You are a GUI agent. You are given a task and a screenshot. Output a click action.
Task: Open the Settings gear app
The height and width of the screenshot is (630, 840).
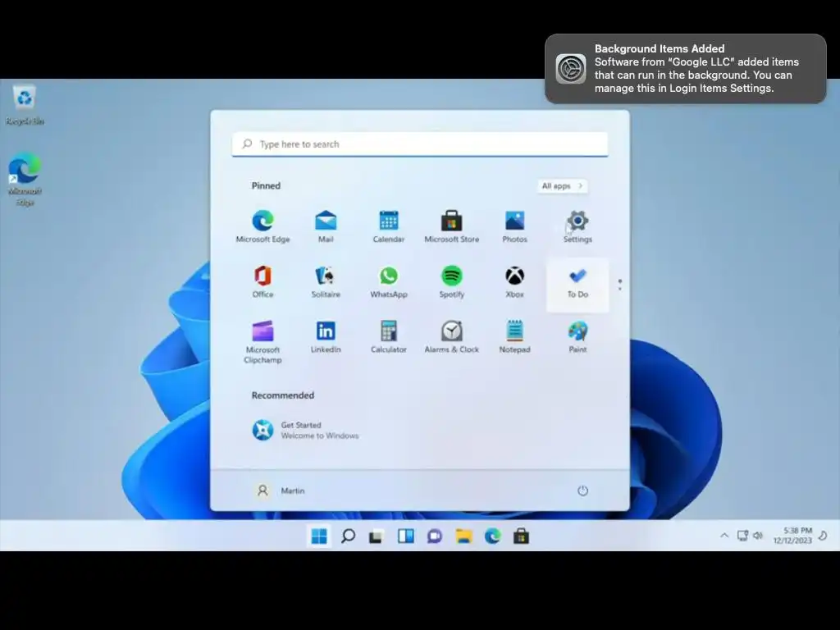[x=577, y=226]
